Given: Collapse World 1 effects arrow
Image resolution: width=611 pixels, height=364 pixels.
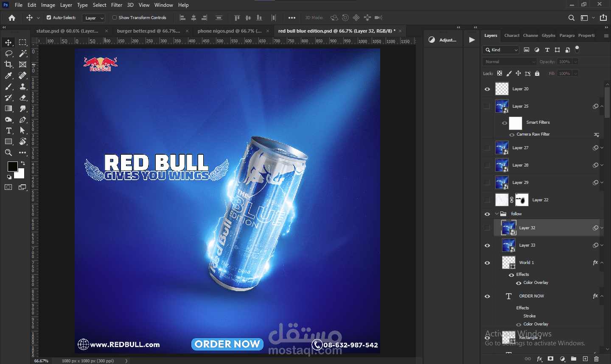Looking at the screenshot, I should point(602,263).
